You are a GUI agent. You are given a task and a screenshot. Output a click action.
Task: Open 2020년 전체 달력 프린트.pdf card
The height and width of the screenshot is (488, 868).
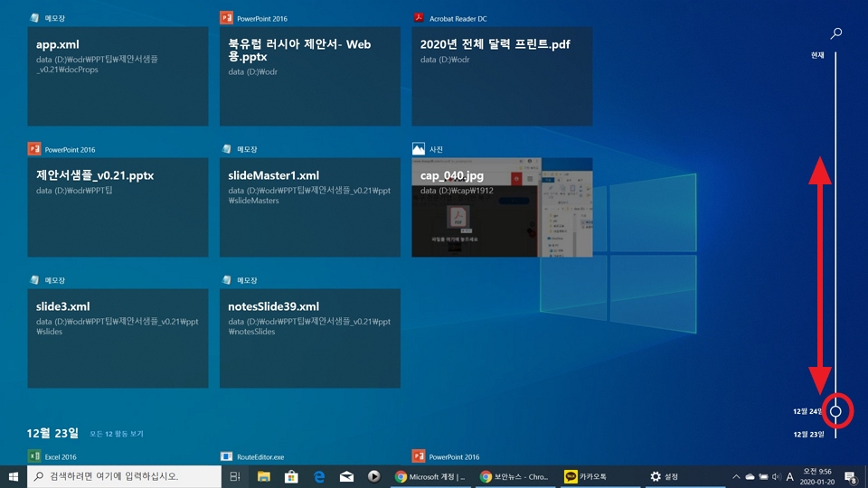tap(502, 76)
